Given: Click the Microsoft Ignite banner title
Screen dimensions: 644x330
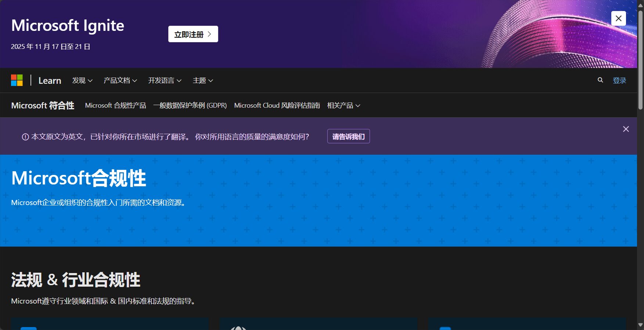Looking at the screenshot, I should [x=68, y=25].
